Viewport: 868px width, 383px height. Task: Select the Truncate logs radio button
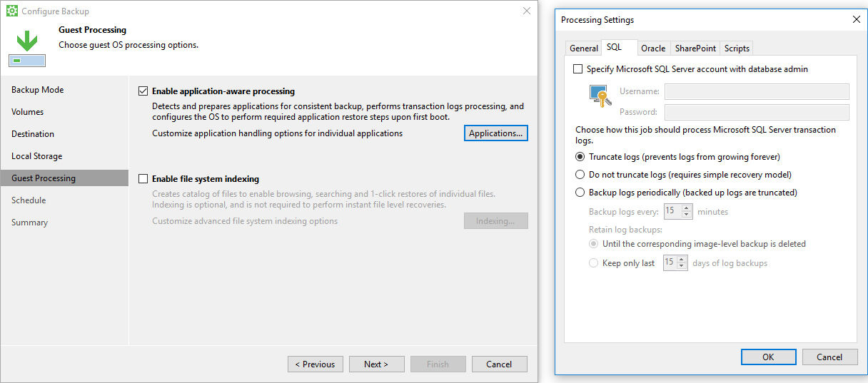click(580, 157)
